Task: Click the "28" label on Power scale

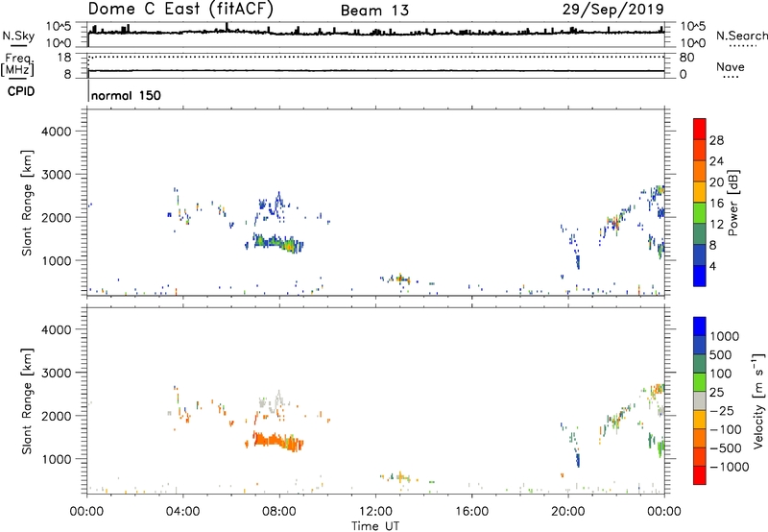Action: point(716,140)
